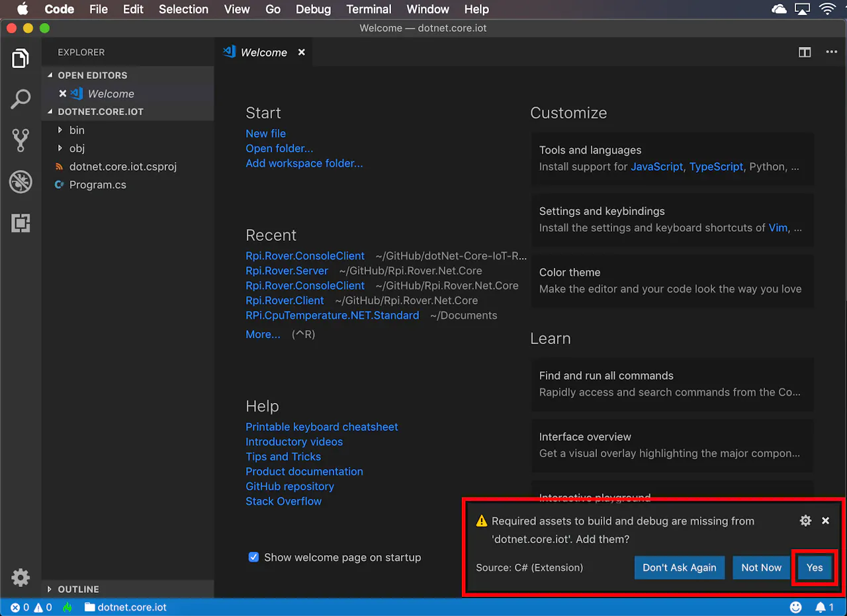Collapse the Open Editors section
This screenshot has height=616, width=847.
click(92, 75)
